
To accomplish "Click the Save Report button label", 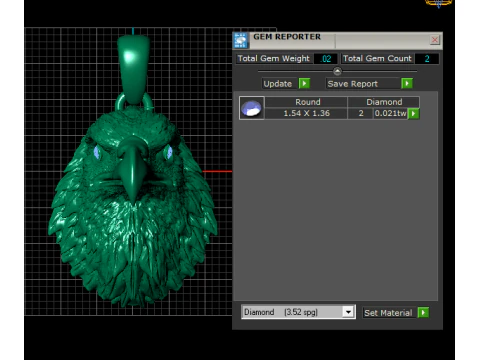I will [362, 84].
